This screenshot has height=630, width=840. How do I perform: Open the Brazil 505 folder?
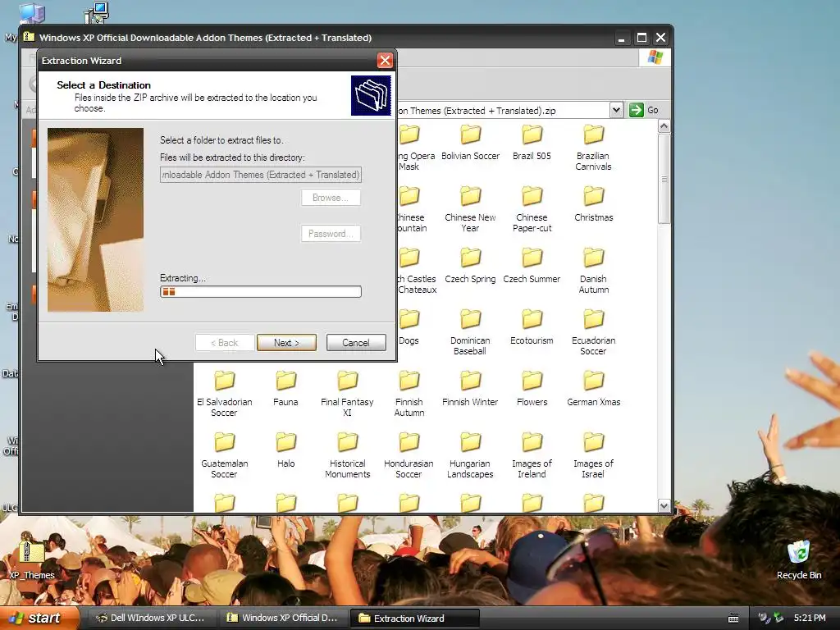532,143
